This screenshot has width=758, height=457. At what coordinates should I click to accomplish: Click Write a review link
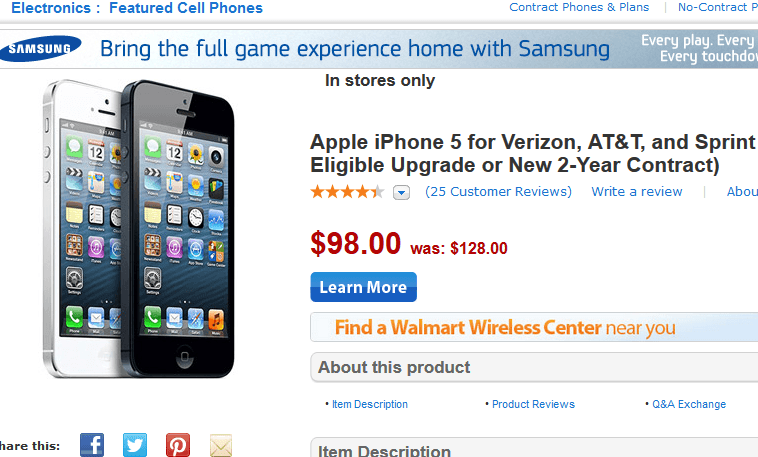[637, 192]
